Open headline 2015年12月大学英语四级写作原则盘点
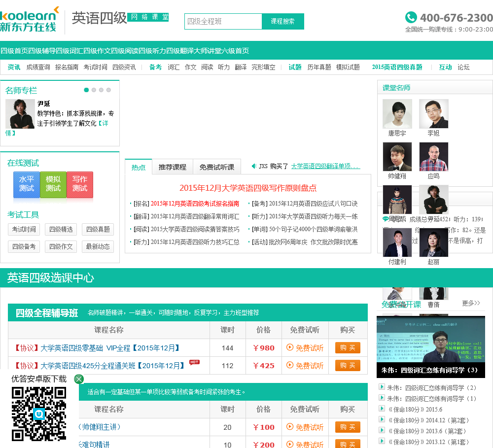493x448 pixels. 248,188
